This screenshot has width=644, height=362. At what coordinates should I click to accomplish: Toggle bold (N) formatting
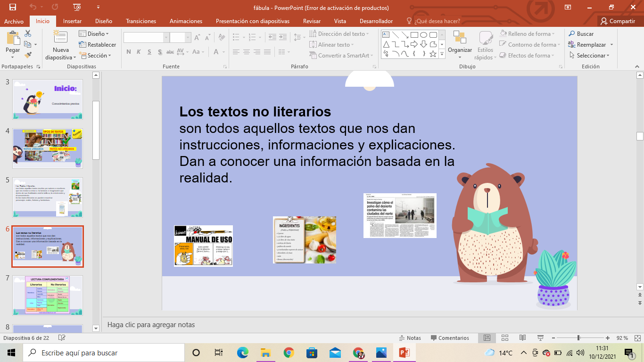[x=129, y=52]
